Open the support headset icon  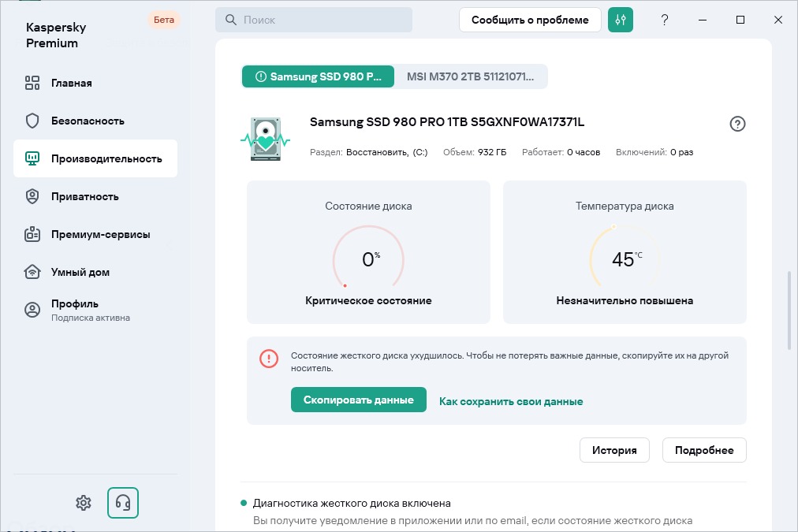pyautogui.click(x=123, y=502)
